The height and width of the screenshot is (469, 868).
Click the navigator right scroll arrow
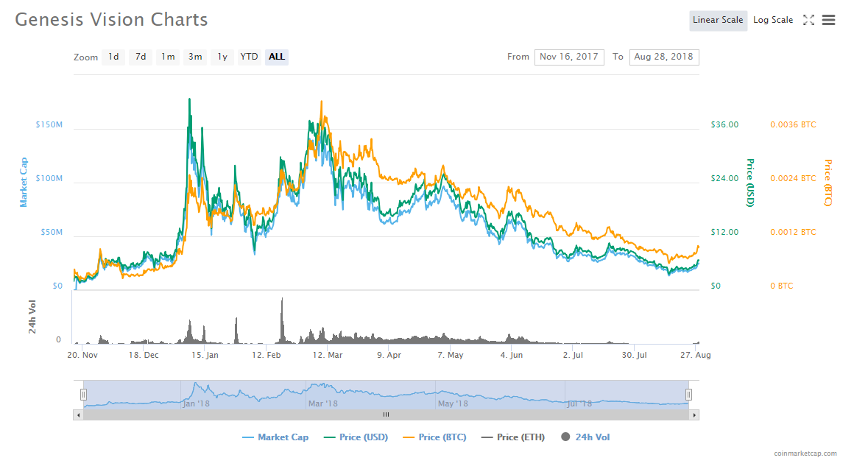click(x=694, y=415)
